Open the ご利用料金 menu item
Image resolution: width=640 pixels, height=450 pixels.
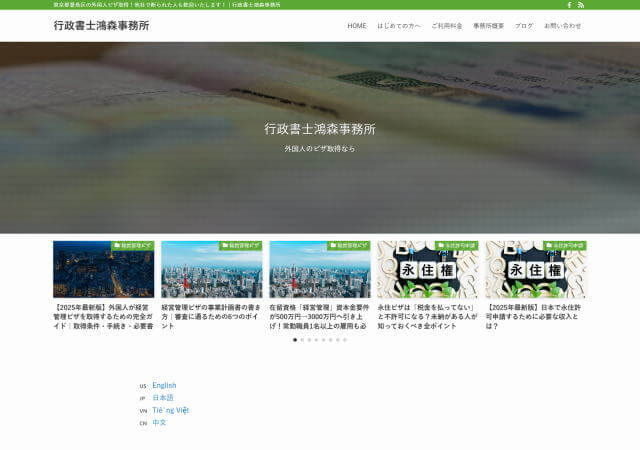point(447,26)
